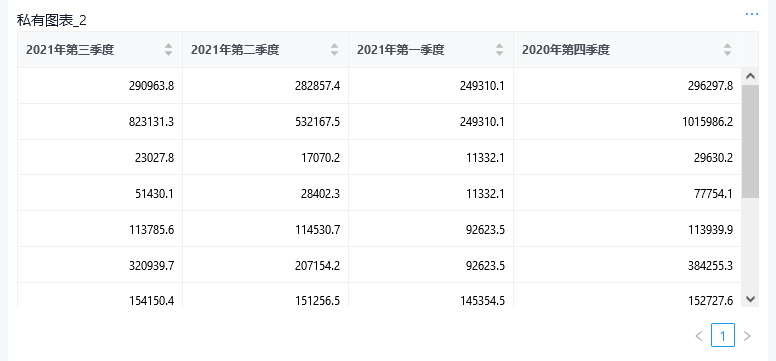
Task: Click the 2021年第二季度 header label
Action: point(235,50)
